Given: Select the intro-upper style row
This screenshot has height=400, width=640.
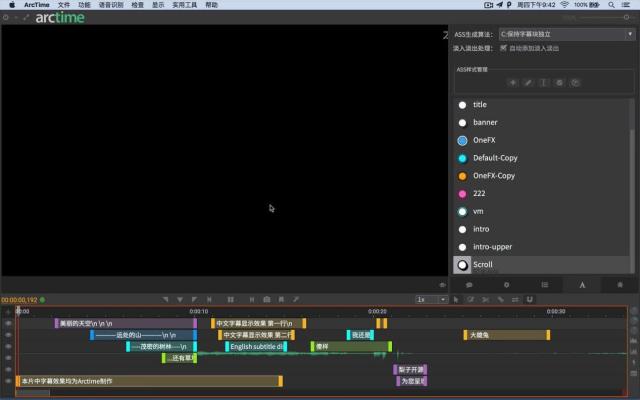Looking at the screenshot, I should 541,247.
